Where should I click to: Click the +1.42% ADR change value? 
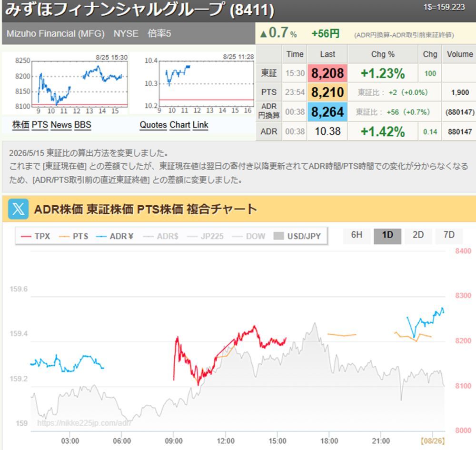(x=383, y=131)
